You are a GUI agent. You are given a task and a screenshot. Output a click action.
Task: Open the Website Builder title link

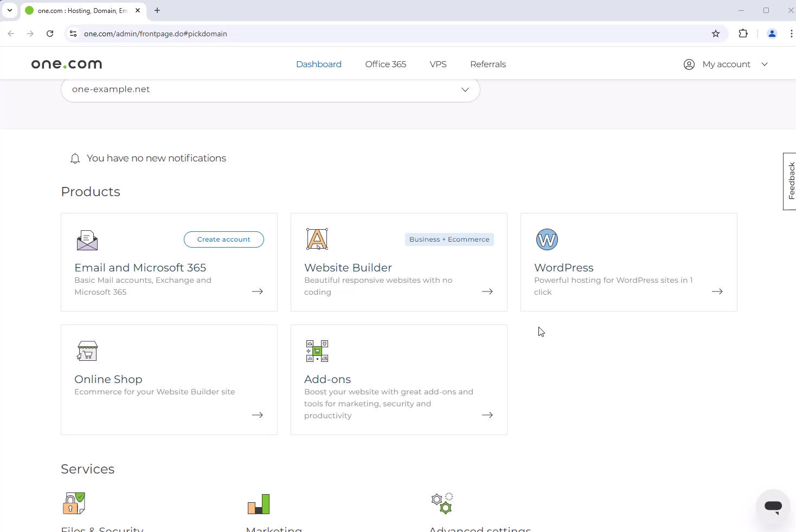pos(348,268)
